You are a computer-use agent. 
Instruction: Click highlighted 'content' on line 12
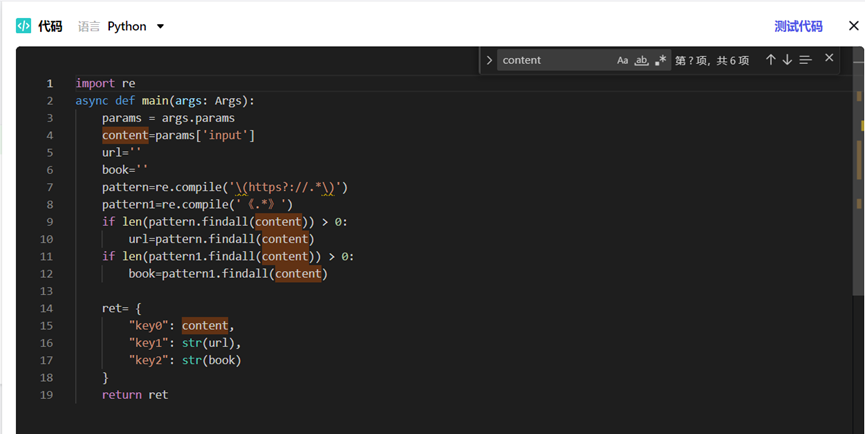click(x=298, y=274)
